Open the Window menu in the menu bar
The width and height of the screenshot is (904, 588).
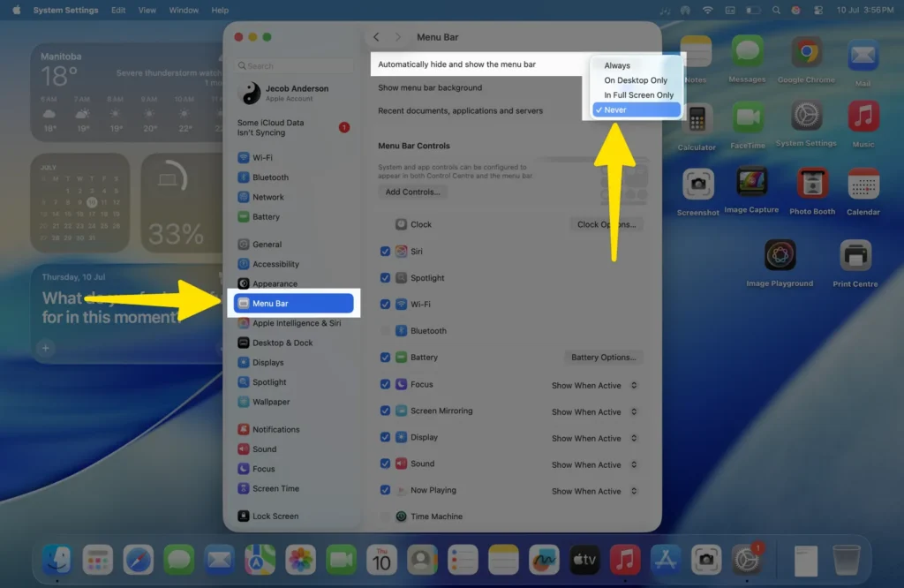pyautogui.click(x=184, y=10)
